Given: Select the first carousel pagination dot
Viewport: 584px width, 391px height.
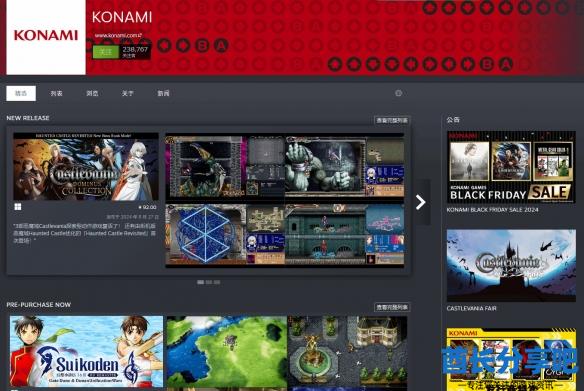Looking at the screenshot, I should [200, 282].
